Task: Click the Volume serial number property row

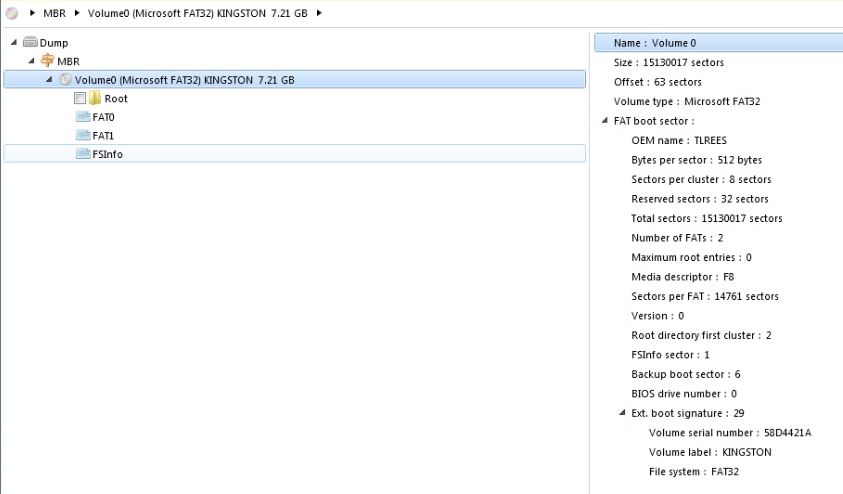Action: (730, 433)
